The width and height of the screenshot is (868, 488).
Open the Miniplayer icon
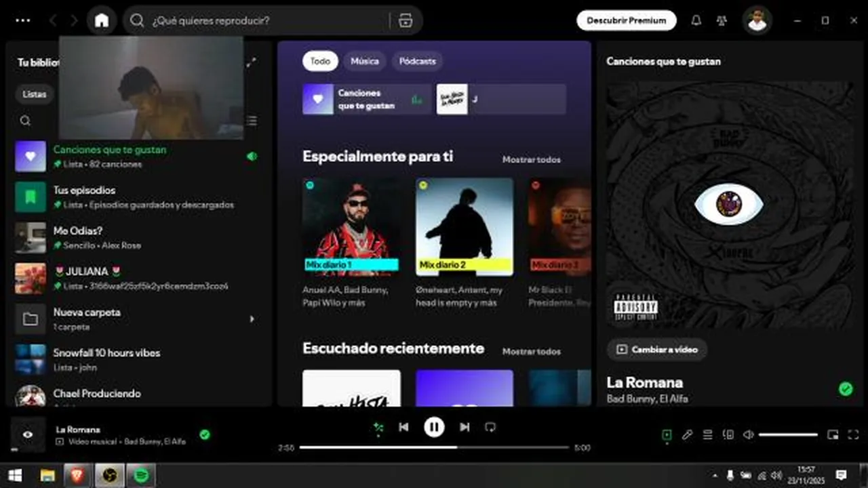pyautogui.click(x=833, y=434)
